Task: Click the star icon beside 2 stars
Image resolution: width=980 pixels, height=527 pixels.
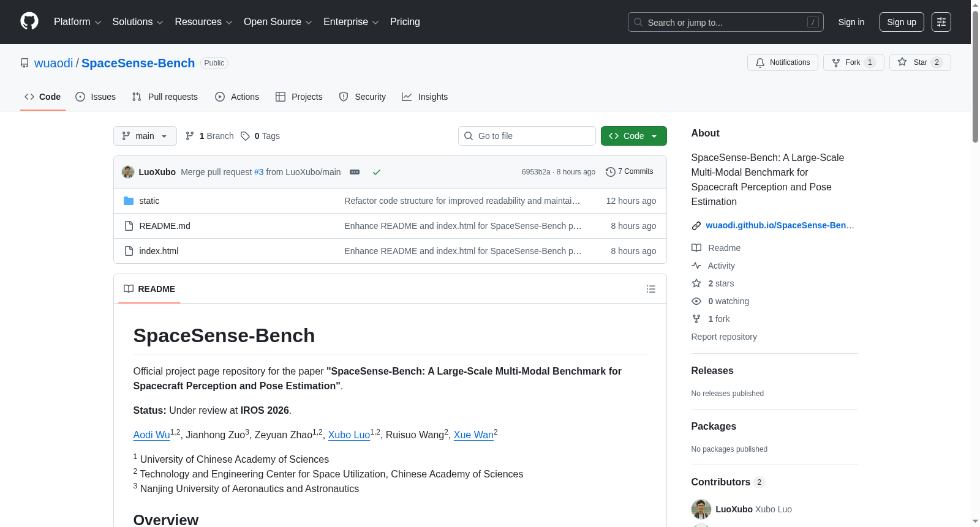Action: [696, 283]
